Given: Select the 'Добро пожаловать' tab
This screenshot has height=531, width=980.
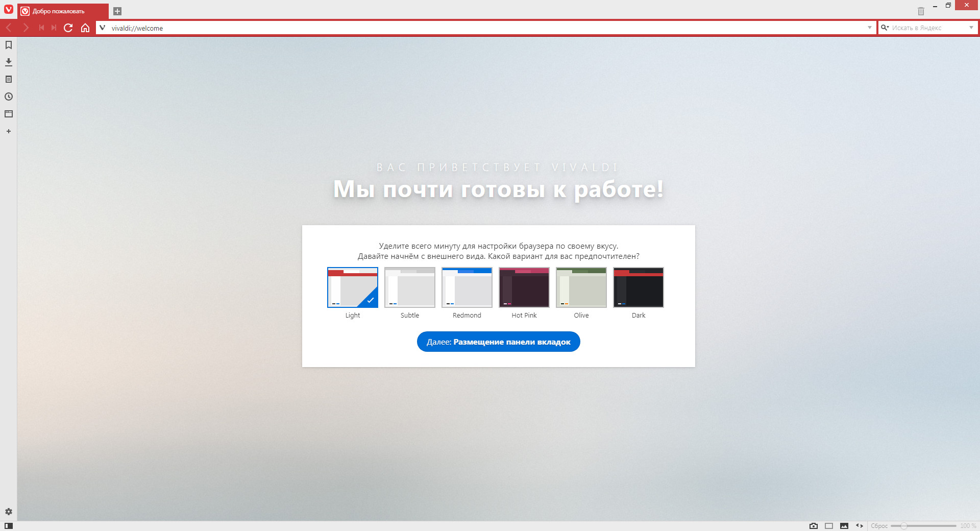Looking at the screenshot, I should point(63,11).
